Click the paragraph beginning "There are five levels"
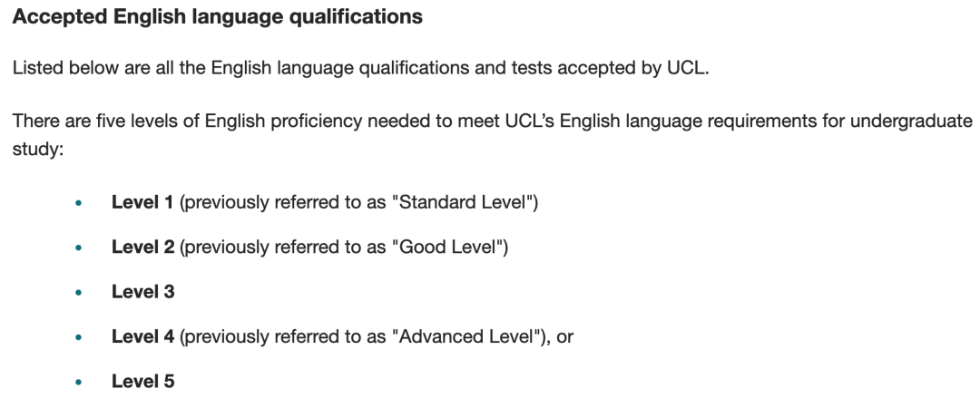980x398 pixels. point(493,135)
